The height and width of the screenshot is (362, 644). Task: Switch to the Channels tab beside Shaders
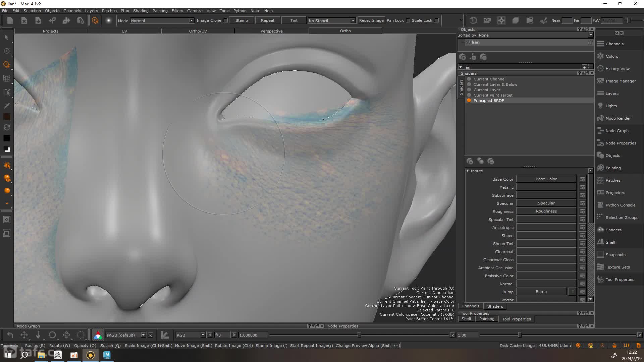coord(470,306)
